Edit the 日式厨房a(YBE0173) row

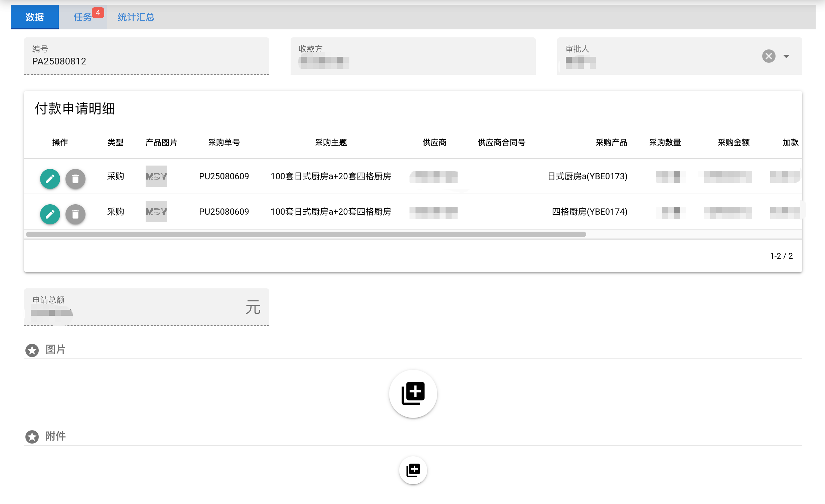point(50,179)
